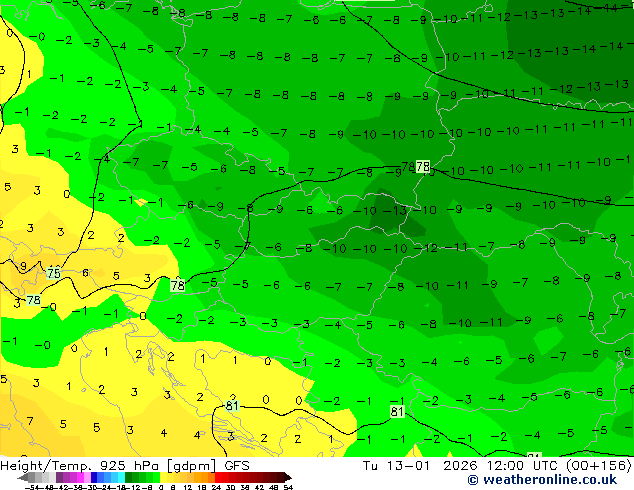Viewport: 634px width, 490px height.
Task: Pick the dark blue swatch in the color scale
Action: (94, 477)
